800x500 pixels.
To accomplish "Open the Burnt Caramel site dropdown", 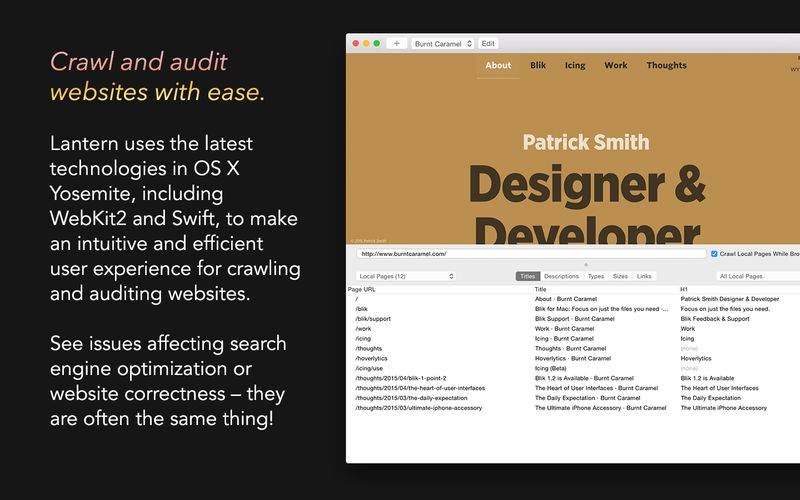I will click(x=442, y=44).
